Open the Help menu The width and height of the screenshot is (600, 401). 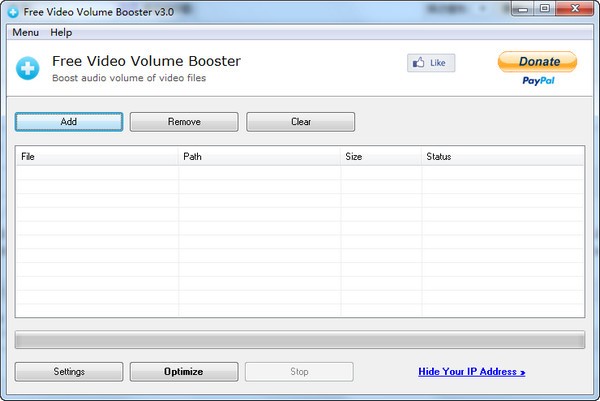[x=61, y=33]
